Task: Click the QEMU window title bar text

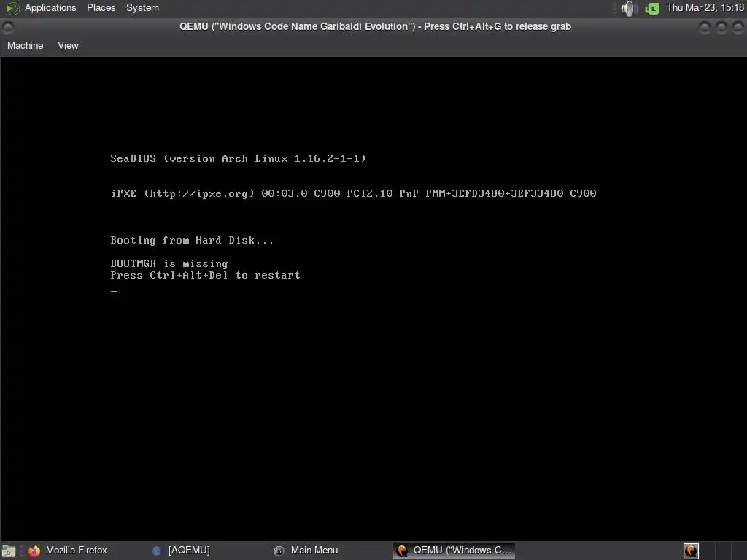Action: 375,27
